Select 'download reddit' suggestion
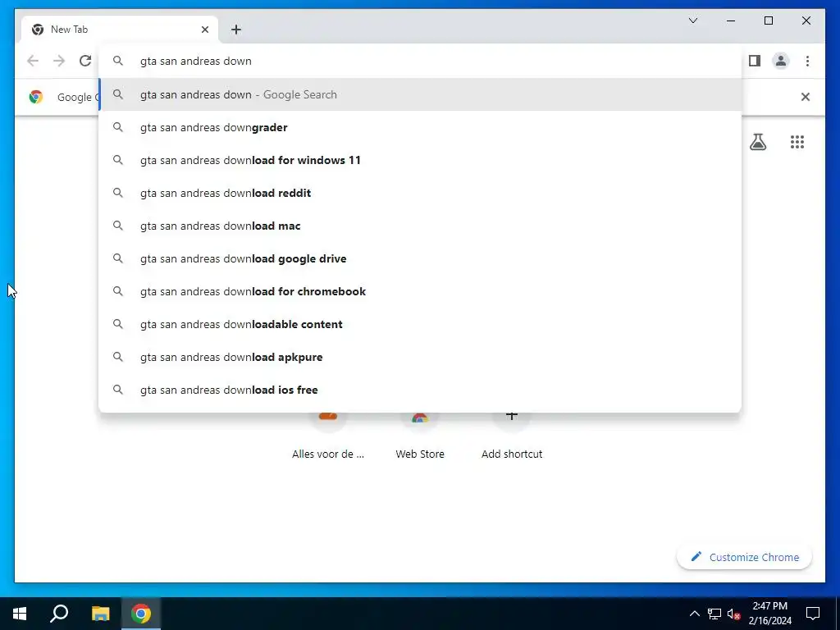The image size is (840, 630). (x=421, y=193)
